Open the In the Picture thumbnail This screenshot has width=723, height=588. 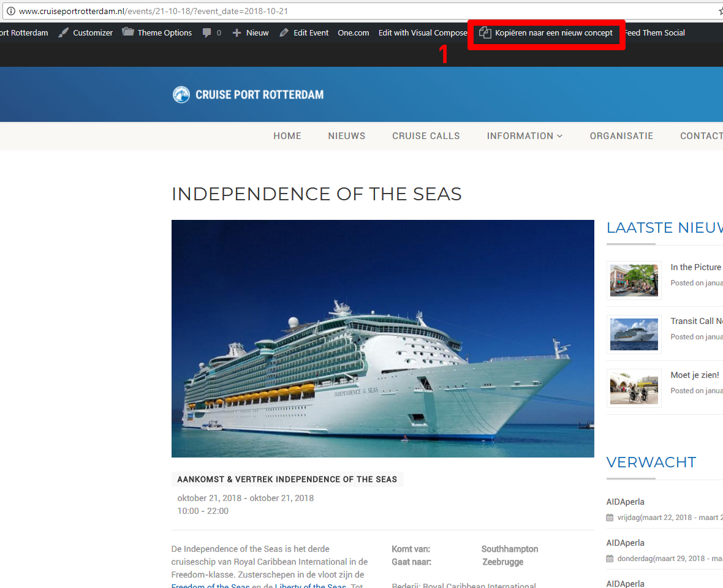pos(634,280)
